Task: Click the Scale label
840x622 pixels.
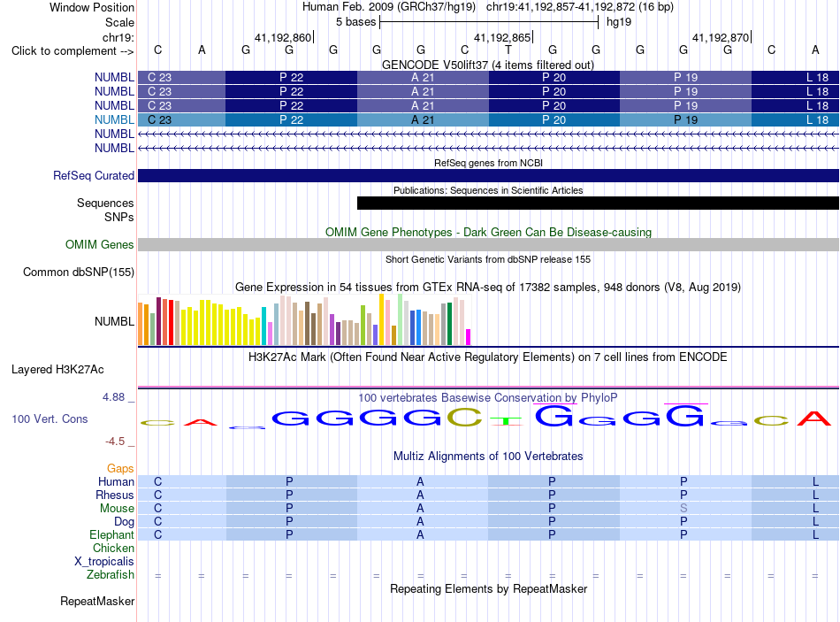Action: point(119,22)
